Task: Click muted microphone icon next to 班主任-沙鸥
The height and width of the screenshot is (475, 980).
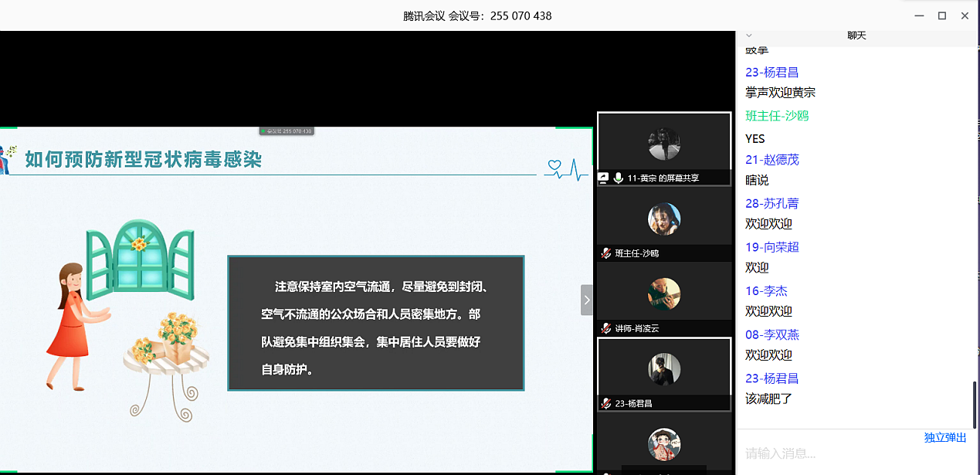Action: [x=606, y=253]
